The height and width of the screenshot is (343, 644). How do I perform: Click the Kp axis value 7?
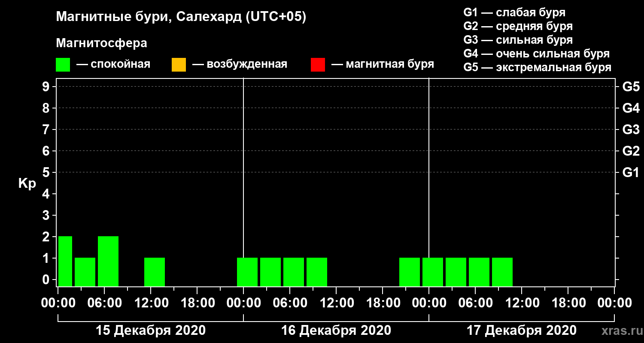point(47,130)
